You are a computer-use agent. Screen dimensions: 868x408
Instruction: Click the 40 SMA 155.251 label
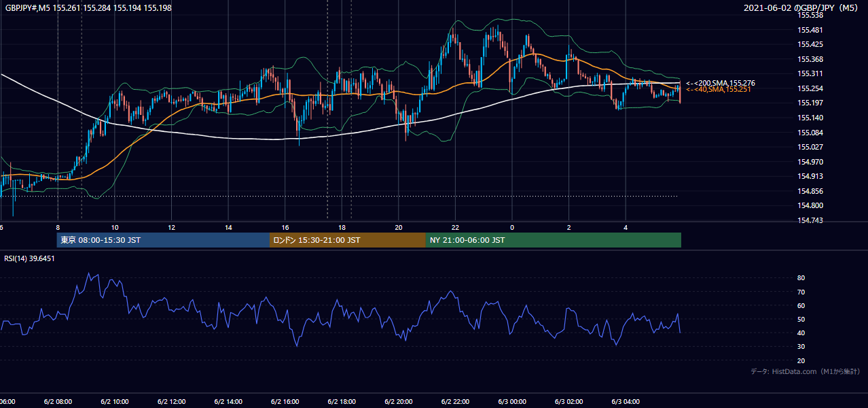(x=719, y=89)
